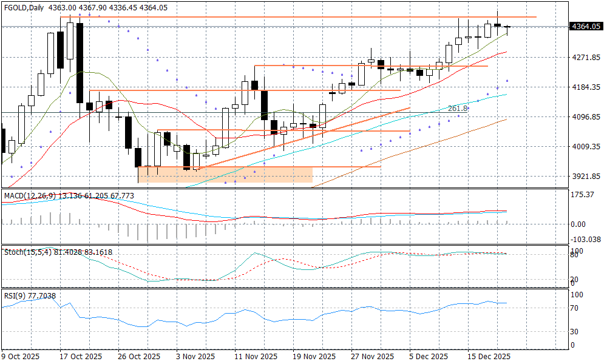Select the shaded orange support zone rectangle
607x364 pixels.
225,175
